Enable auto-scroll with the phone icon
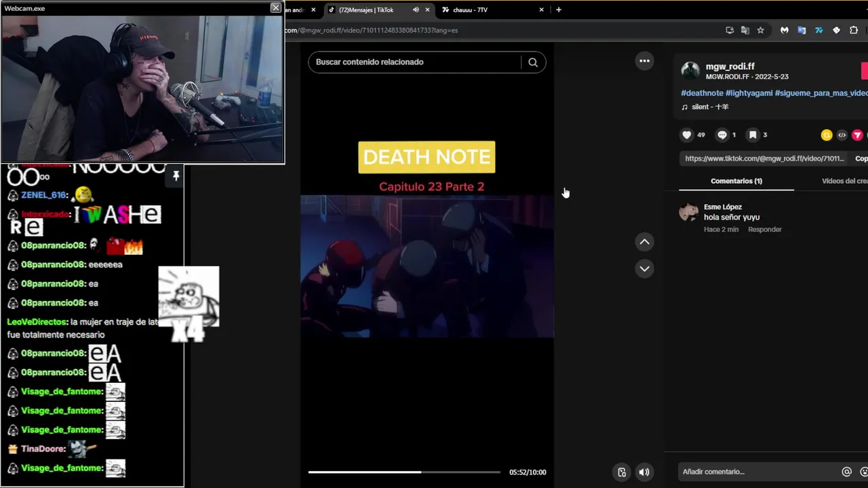Image resolution: width=868 pixels, height=488 pixels. tap(622, 472)
